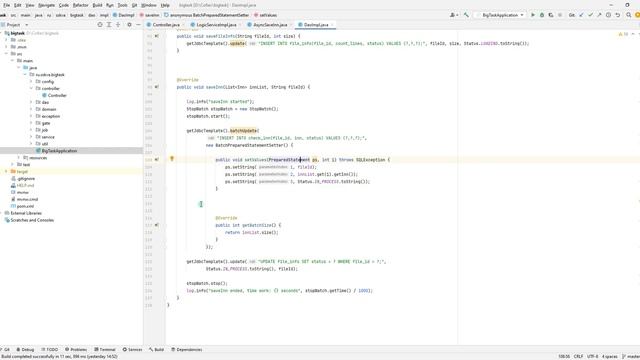Open Git tool window in bottom bar

pos(5,350)
